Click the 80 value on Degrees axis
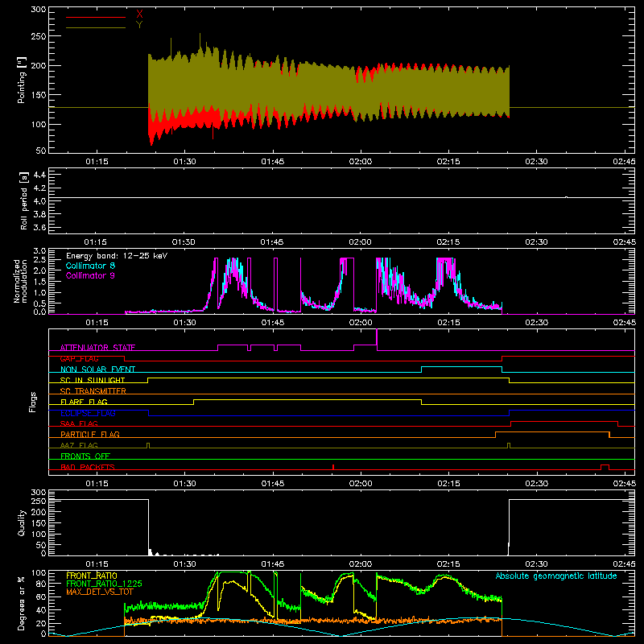 click(41, 584)
